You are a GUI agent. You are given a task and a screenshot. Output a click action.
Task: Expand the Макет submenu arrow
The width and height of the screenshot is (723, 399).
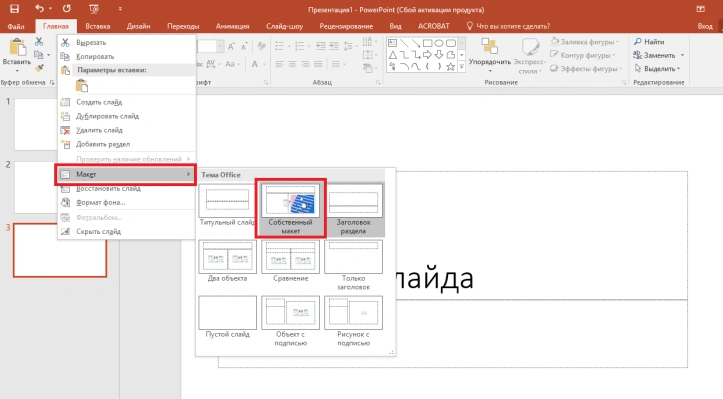[x=188, y=174]
